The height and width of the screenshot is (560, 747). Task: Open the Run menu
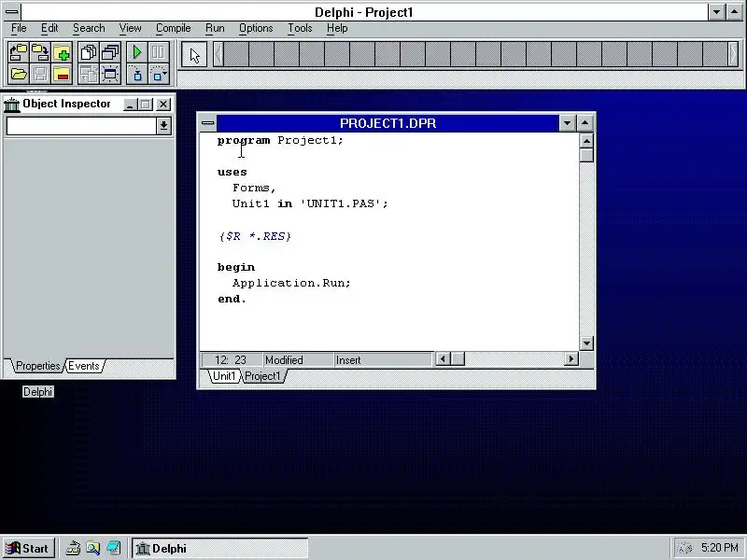(215, 28)
